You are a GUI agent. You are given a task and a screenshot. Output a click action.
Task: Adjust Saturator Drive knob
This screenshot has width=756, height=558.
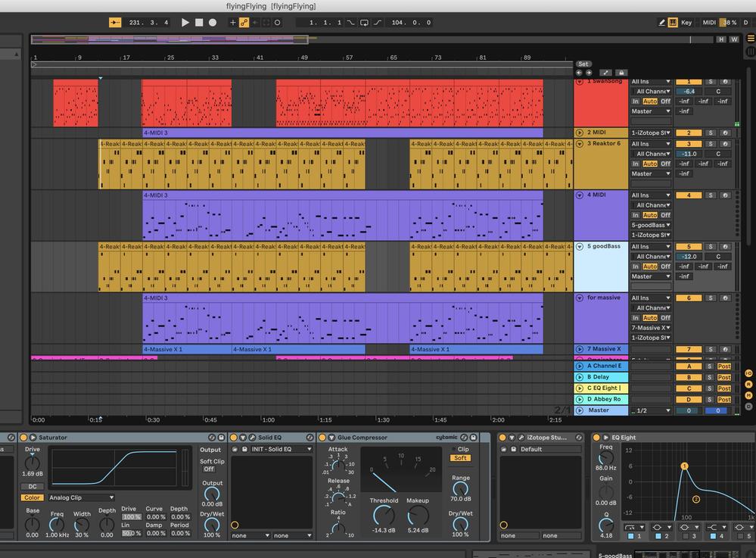pos(33,463)
